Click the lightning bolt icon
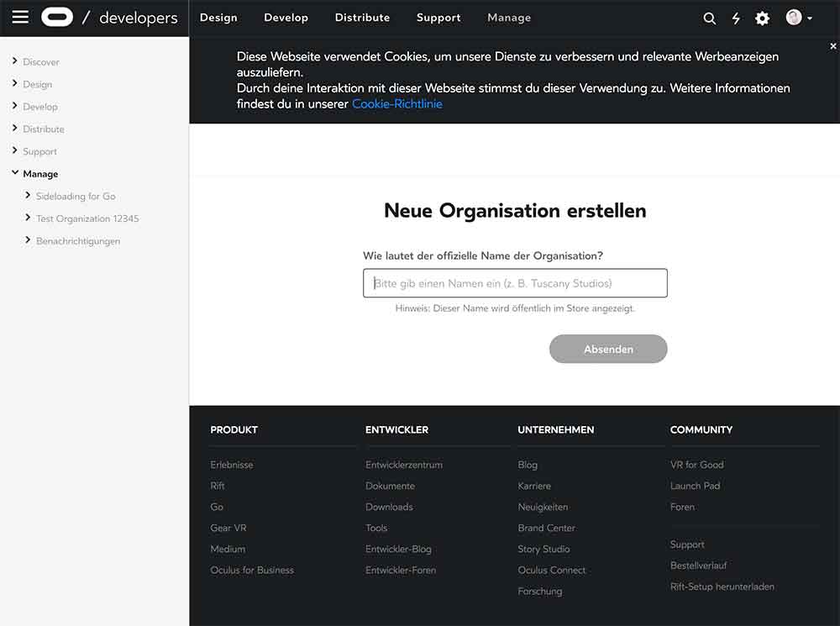 point(736,18)
